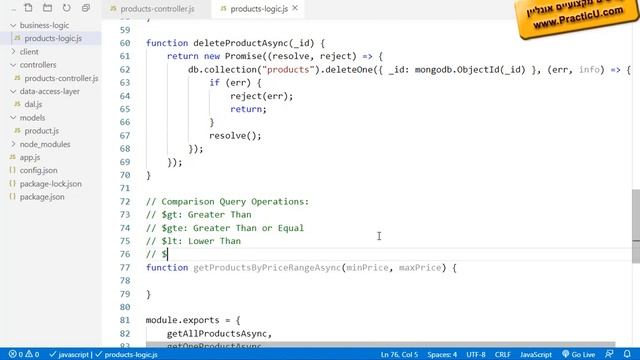Click the products-logic.js status bar item

pos(126,354)
